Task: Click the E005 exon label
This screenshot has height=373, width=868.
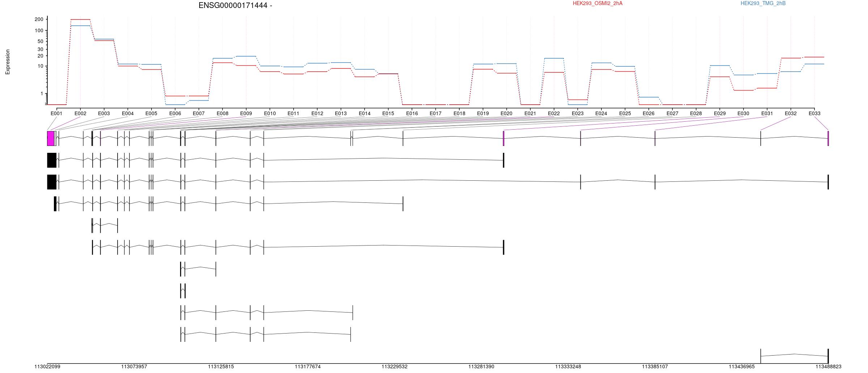Action: (151, 113)
